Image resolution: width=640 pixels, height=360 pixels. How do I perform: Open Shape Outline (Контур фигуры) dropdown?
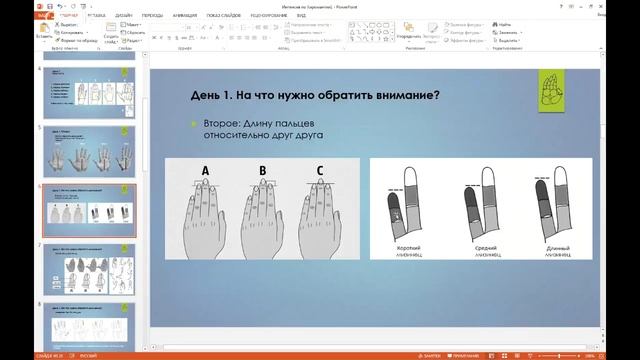[463, 32]
